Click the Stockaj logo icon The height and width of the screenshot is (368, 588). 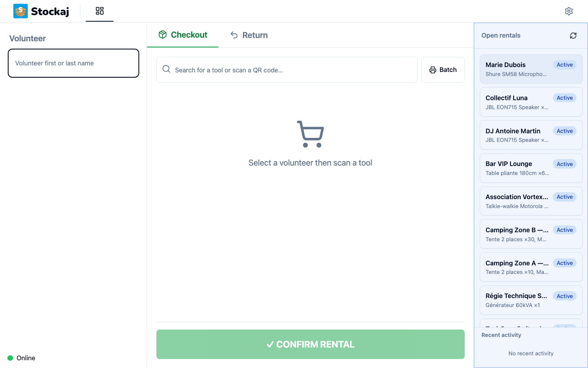[x=20, y=11]
